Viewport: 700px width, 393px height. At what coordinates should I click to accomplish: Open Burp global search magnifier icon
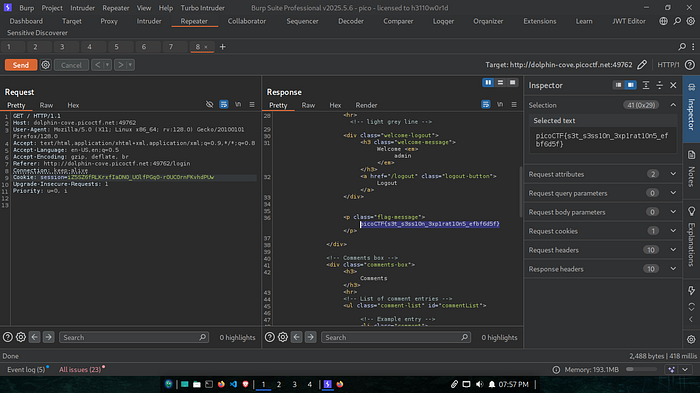tap(677, 21)
